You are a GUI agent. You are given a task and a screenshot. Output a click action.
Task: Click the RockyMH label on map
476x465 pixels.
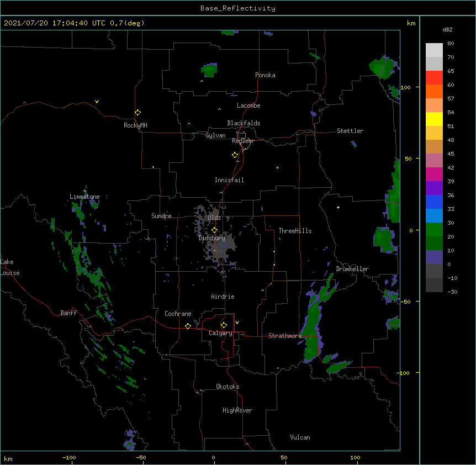(x=135, y=125)
